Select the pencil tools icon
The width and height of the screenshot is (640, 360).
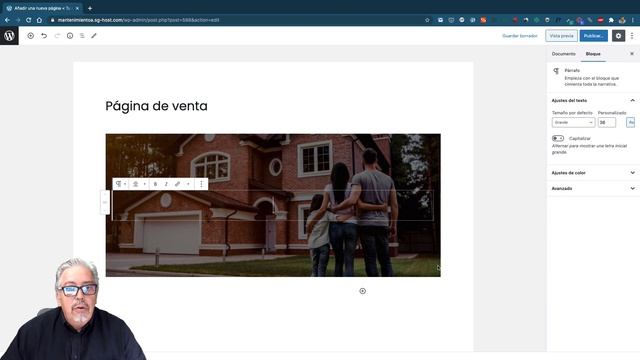pos(94,36)
